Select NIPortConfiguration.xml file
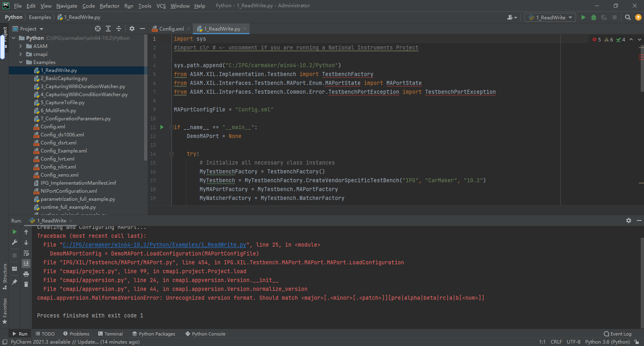The height and width of the screenshot is (346, 644). (x=68, y=191)
